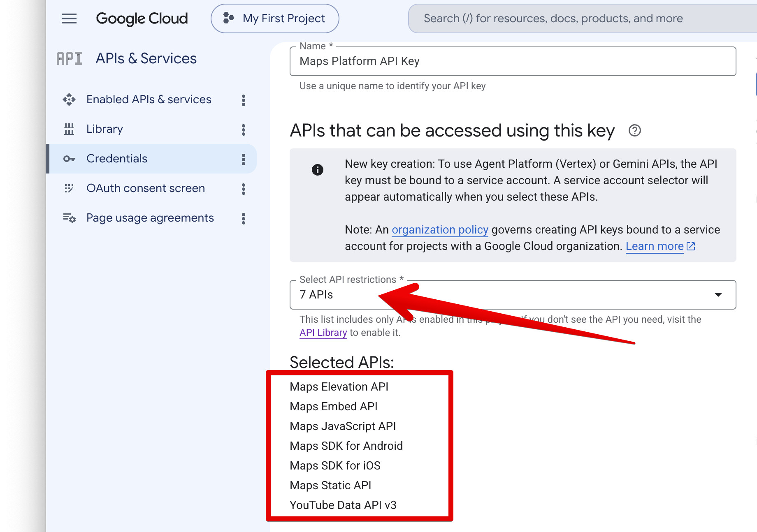Go to Library in the sidebar

(104, 129)
